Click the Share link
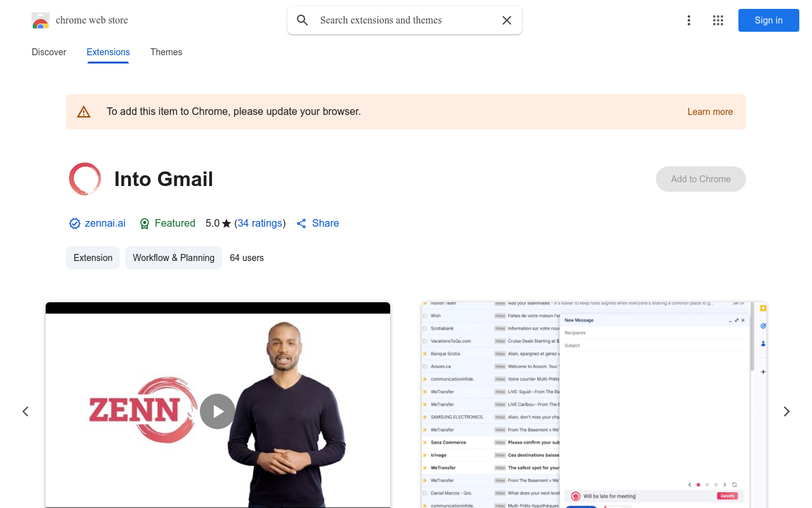 point(318,224)
